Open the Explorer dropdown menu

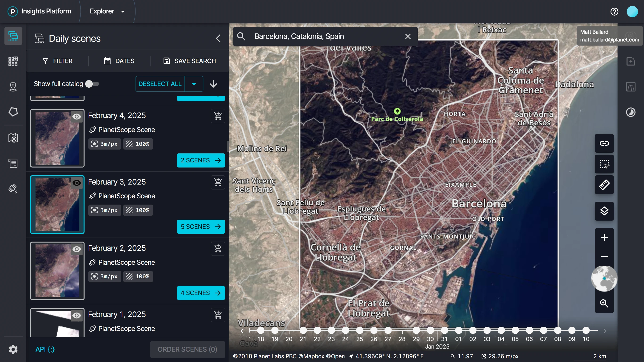pyautogui.click(x=107, y=11)
